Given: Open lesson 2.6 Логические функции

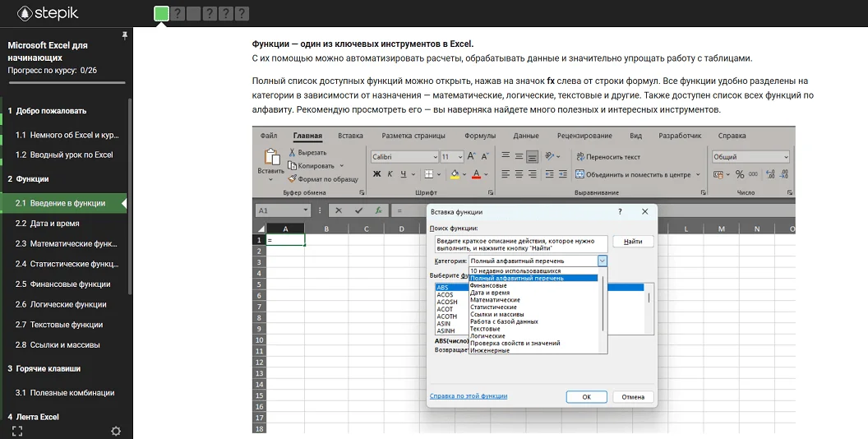Looking at the screenshot, I should click(x=61, y=304).
